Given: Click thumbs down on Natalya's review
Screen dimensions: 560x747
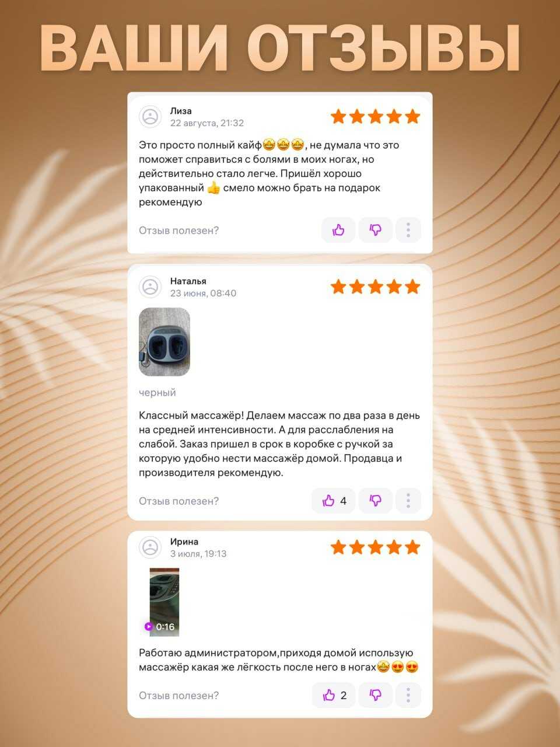Looking at the screenshot, I should pyautogui.click(x=375, y=501).
